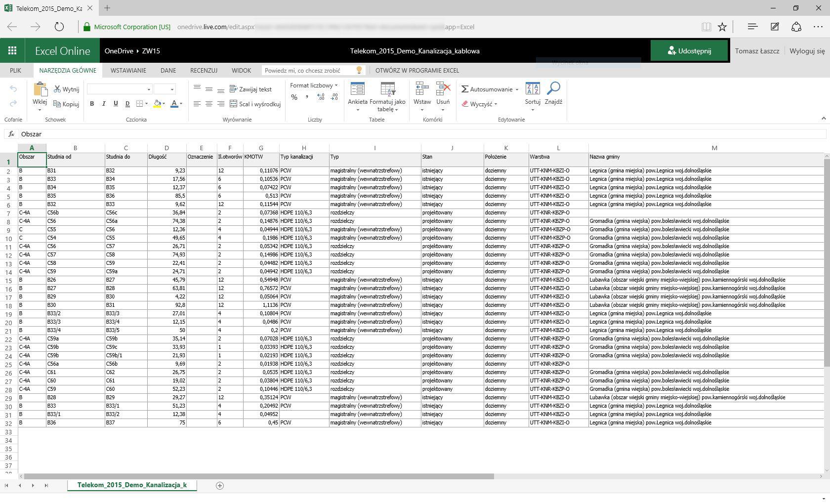Apply the yellow fill color
The image size is (830, 504).
tap(157, 104)
